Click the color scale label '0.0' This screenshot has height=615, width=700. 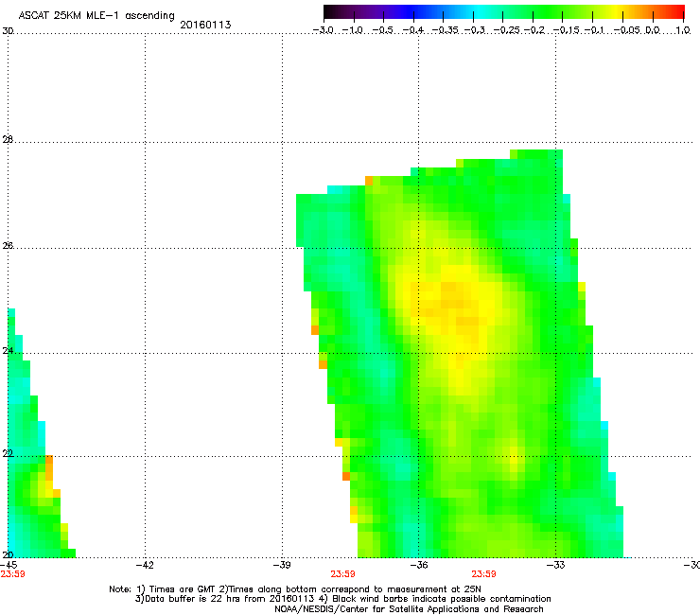[x=653, y=30]
